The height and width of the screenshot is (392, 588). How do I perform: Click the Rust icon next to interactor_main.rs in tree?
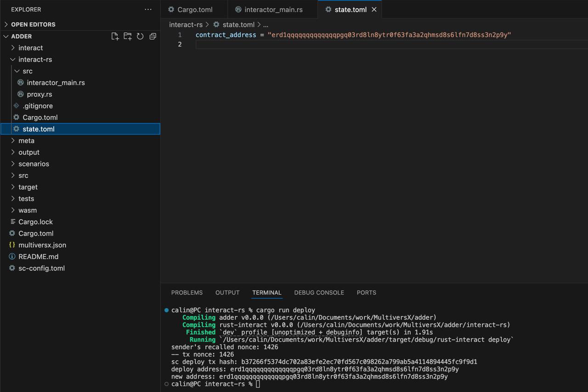point(20,83)
